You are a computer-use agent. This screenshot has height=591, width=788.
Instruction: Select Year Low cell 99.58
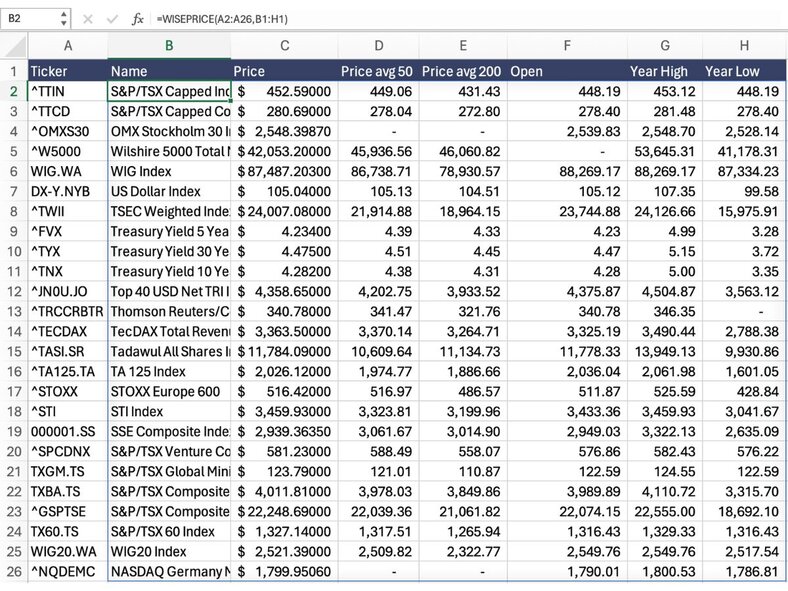744,191
